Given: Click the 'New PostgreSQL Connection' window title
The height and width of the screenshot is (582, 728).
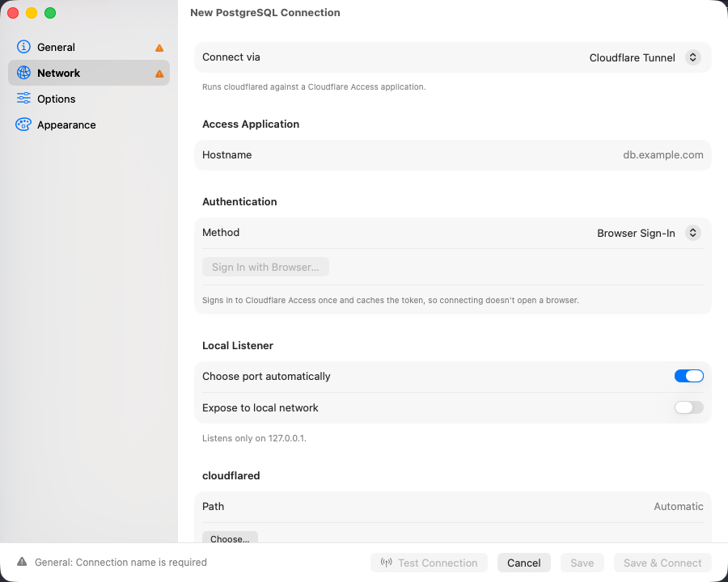Looking at the screenshot, I should pos(265,13).
